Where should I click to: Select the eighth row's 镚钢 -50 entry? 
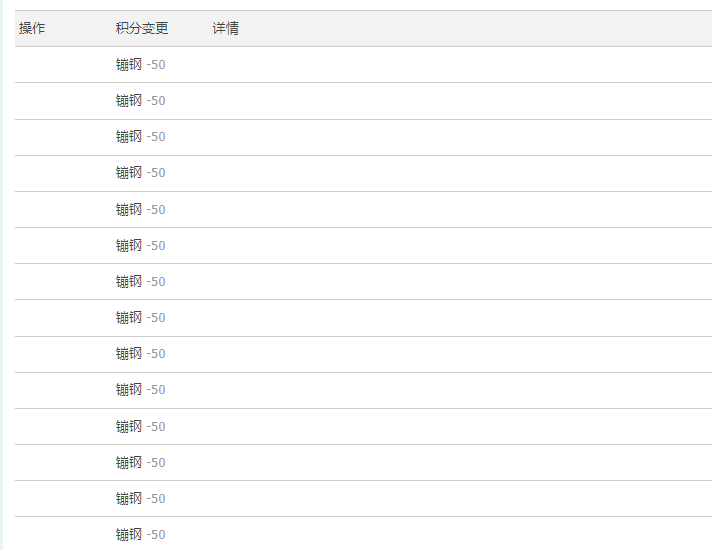click(x=141, y=318)
